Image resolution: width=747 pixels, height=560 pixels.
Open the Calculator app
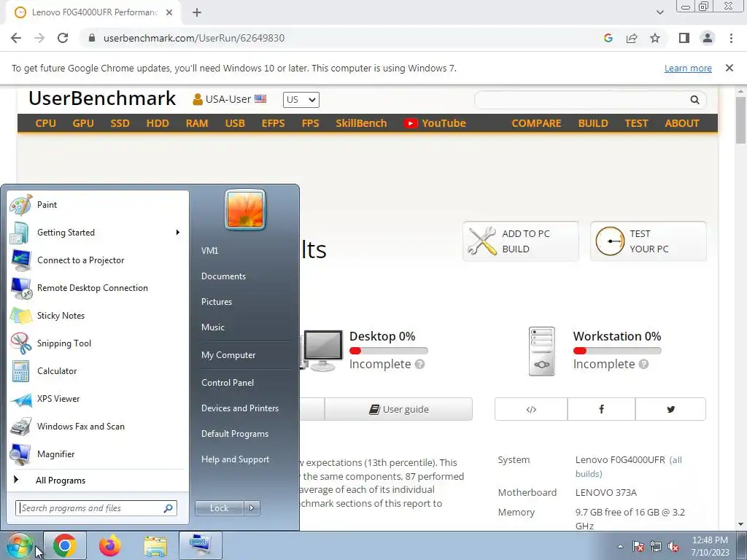(x=97, y=371)
